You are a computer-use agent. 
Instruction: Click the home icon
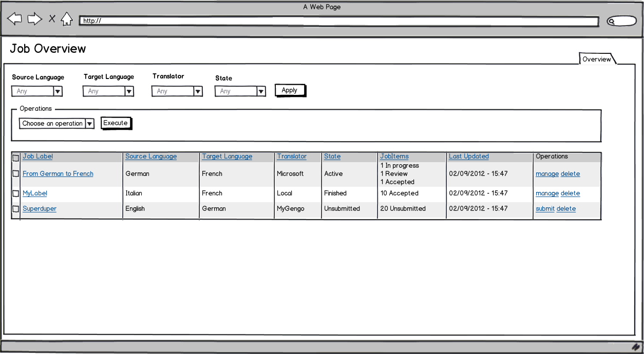coord(67,18)
